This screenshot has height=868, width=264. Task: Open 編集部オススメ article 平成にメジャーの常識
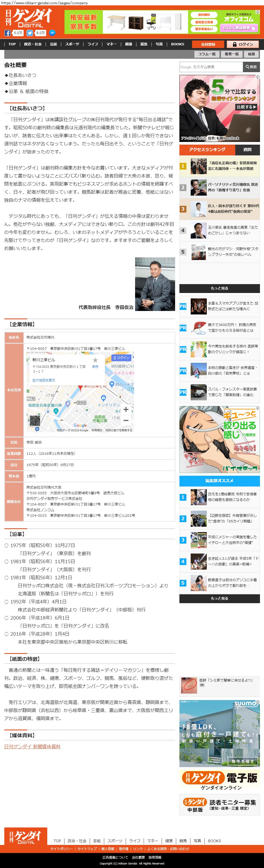pos(219,540)
